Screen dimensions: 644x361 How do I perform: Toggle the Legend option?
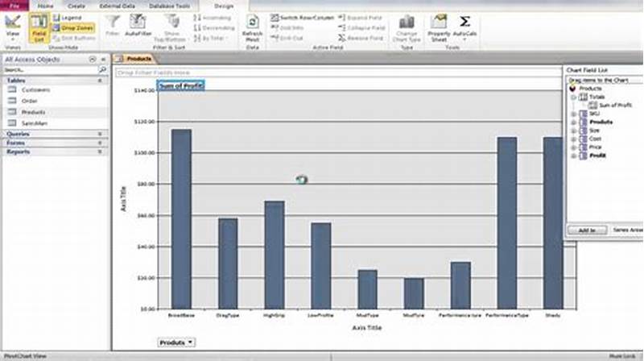coord(68,18)
